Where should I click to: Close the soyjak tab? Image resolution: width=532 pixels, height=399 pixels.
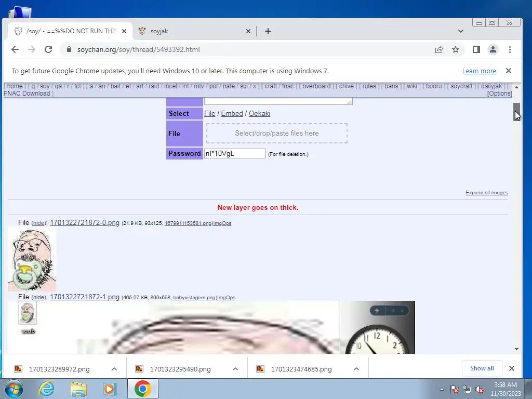coord(248,31)
